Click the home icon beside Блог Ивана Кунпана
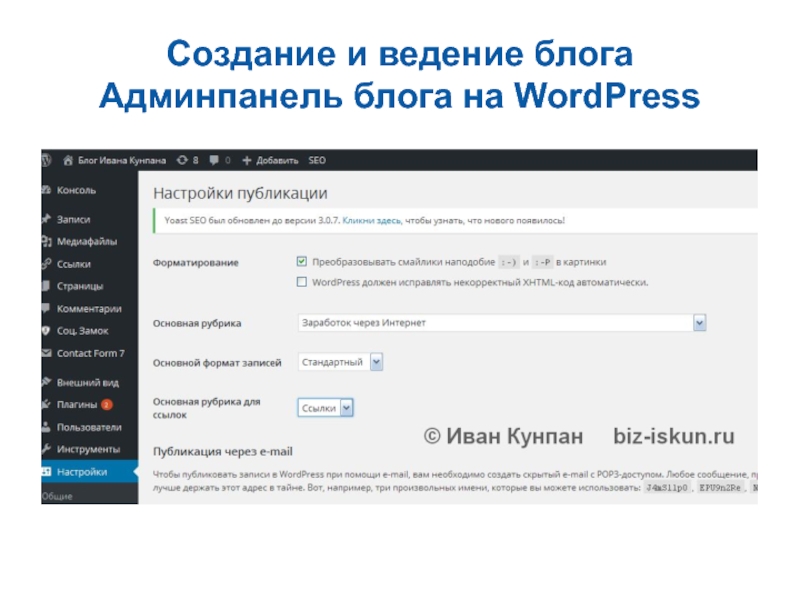The image size is (800, 600). tap(68, 160)
